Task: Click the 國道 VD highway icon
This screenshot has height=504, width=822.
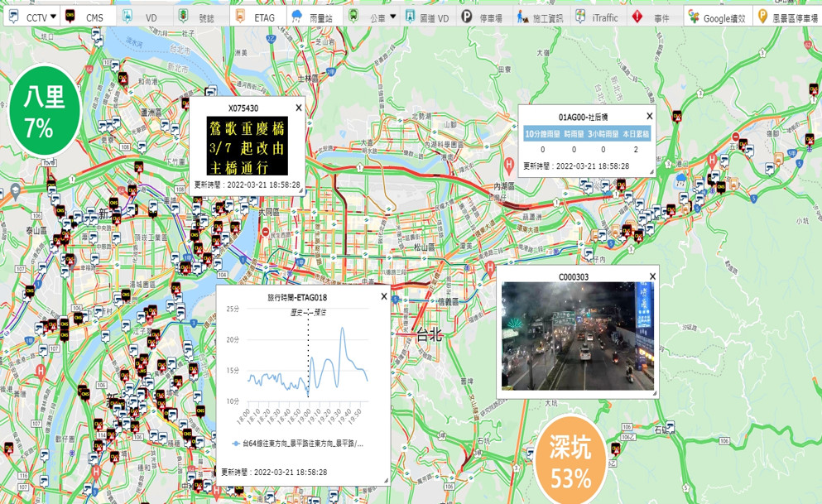Action: coord(410,17)
